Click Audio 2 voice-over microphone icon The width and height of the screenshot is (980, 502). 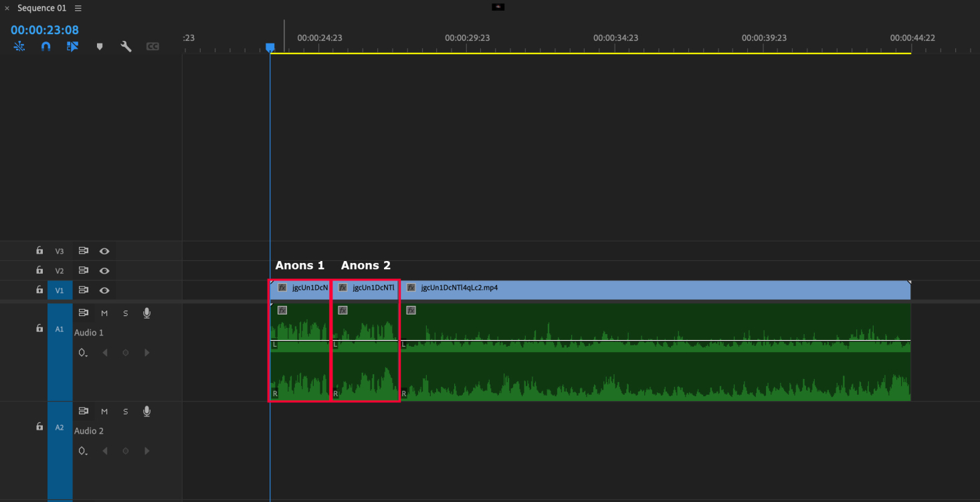coord(146,412)
